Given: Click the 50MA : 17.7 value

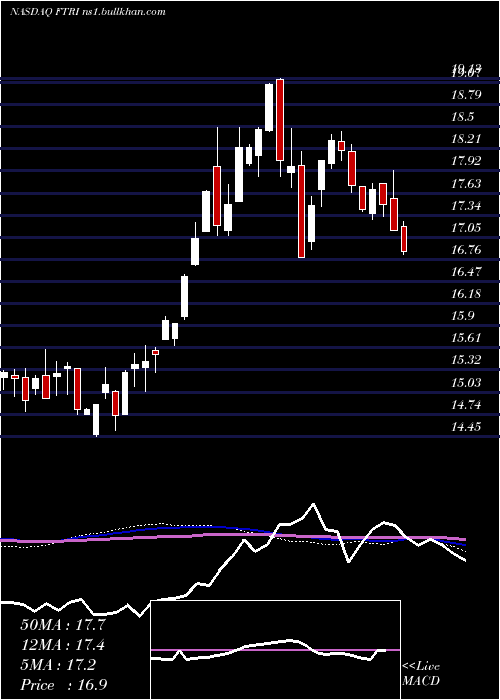Looking at the screenshot, I should (63, 625).
